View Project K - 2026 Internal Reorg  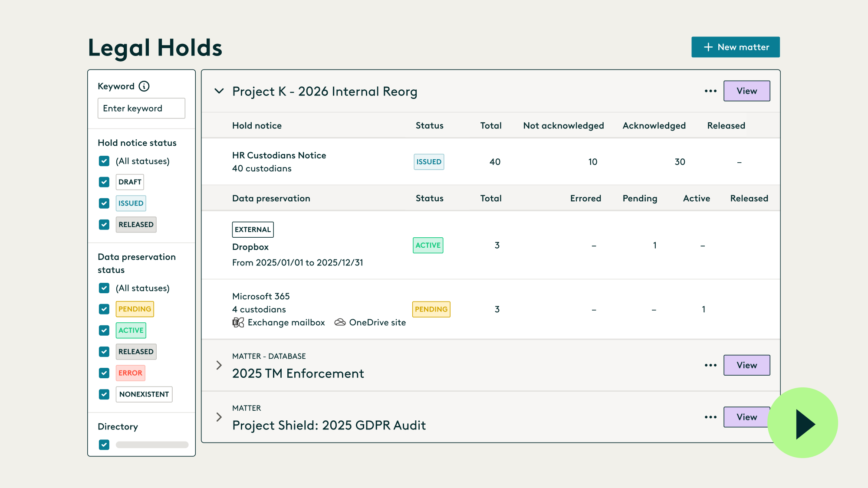pos(747,91)
